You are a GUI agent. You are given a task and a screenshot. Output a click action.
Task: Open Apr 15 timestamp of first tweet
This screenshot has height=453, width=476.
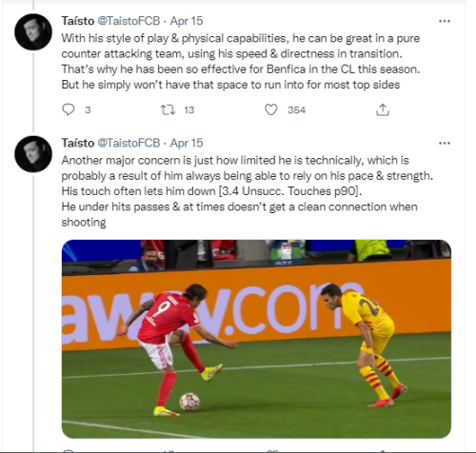tap(187, 21)
